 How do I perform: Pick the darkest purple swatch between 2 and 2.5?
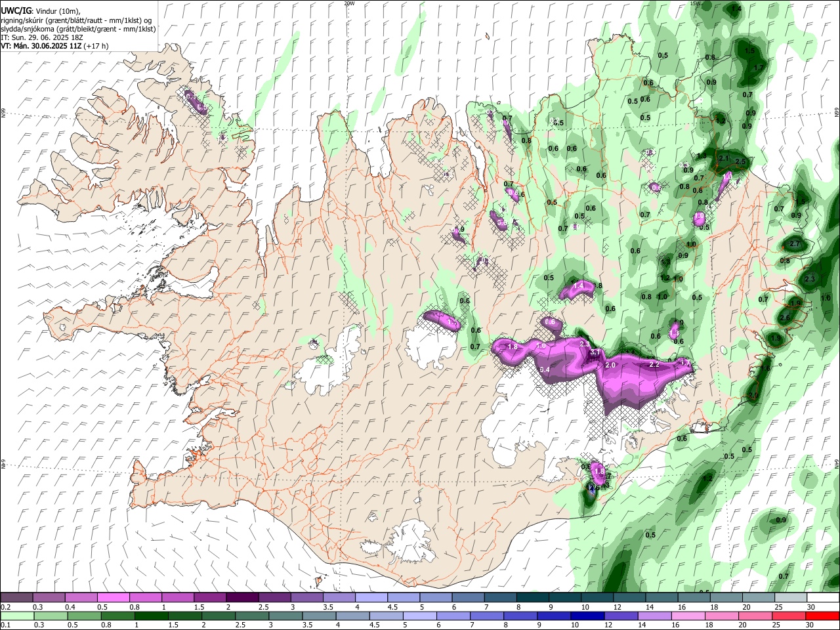[241, 598]
